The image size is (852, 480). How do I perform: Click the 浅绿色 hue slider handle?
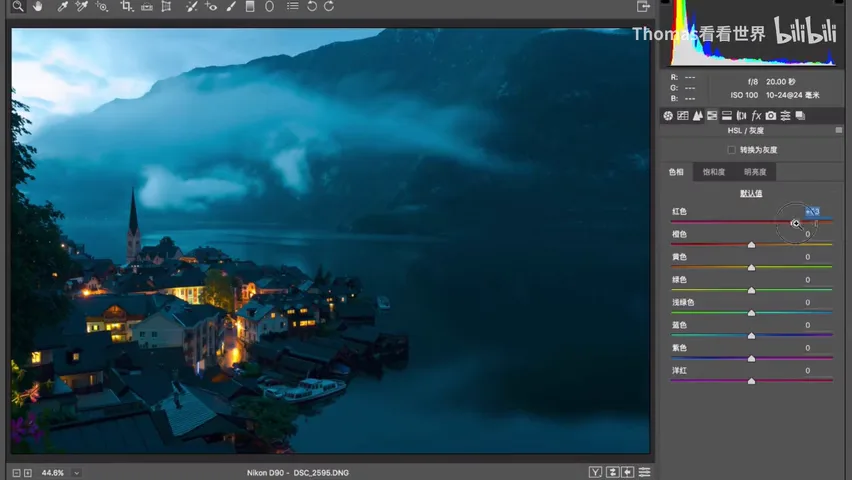point(751,313)
